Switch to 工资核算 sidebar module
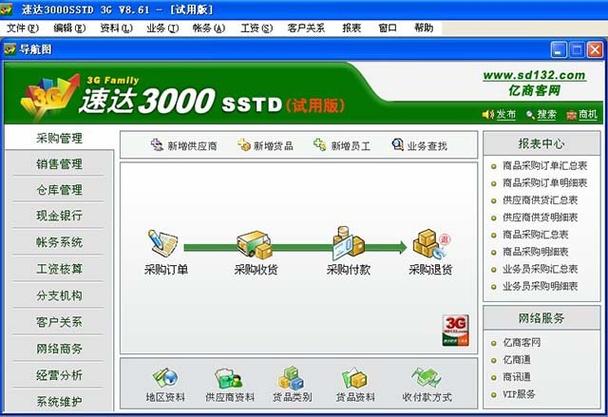This screenshot has width=608, height=417. [59, 269]
